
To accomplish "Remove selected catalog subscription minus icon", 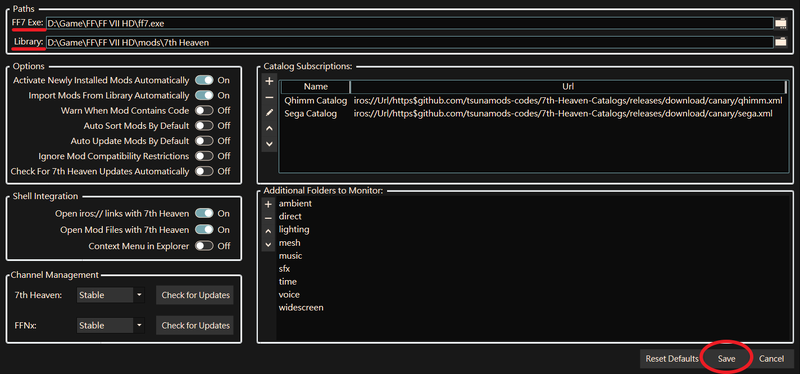I will coord(269,97).
